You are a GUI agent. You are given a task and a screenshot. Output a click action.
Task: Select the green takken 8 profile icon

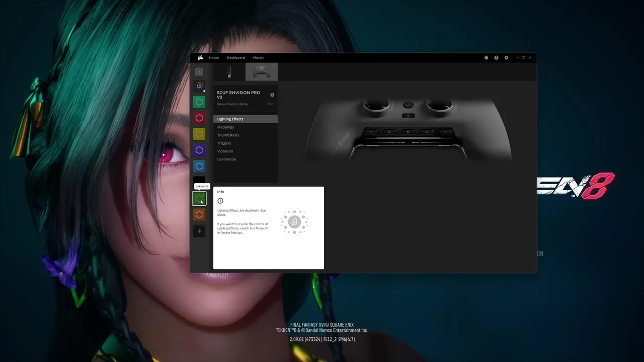[199, 199]
